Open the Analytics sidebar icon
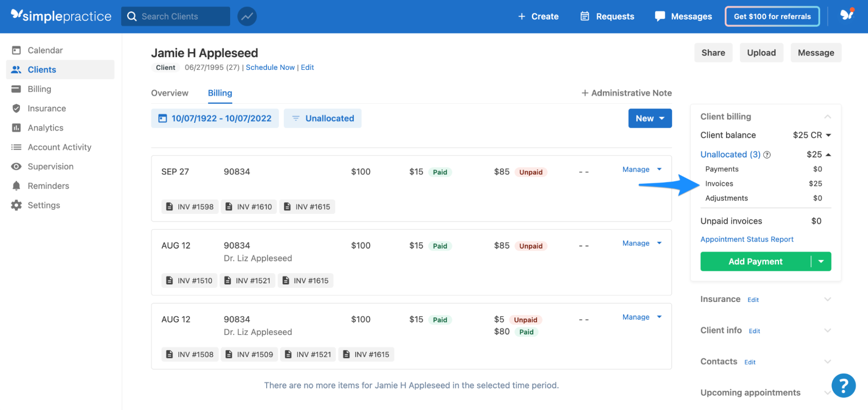 click(16, 128)
